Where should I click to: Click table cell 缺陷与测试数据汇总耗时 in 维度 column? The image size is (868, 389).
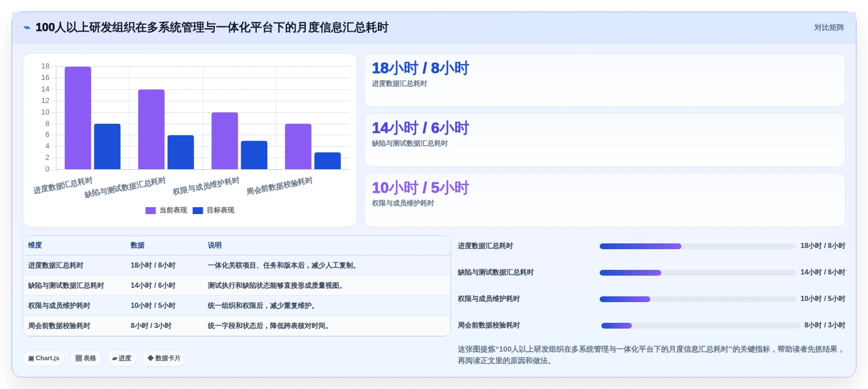(66, 286)
